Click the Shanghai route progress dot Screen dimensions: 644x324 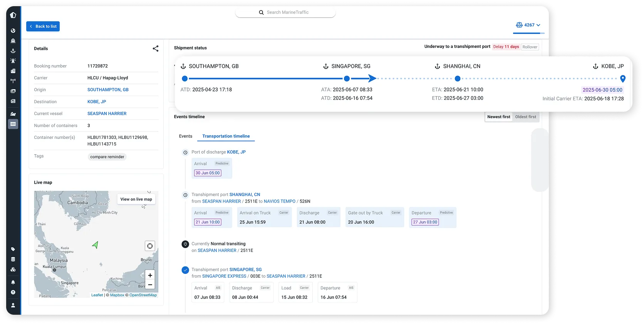coord(458,79)
